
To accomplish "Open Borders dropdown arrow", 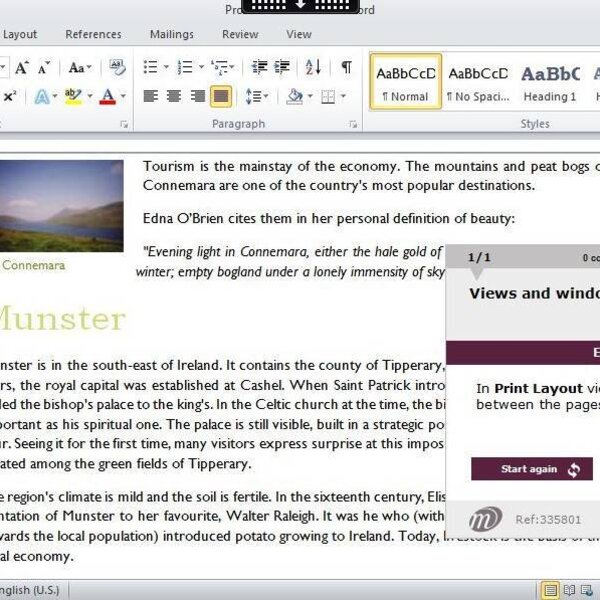I will point(343,96).
